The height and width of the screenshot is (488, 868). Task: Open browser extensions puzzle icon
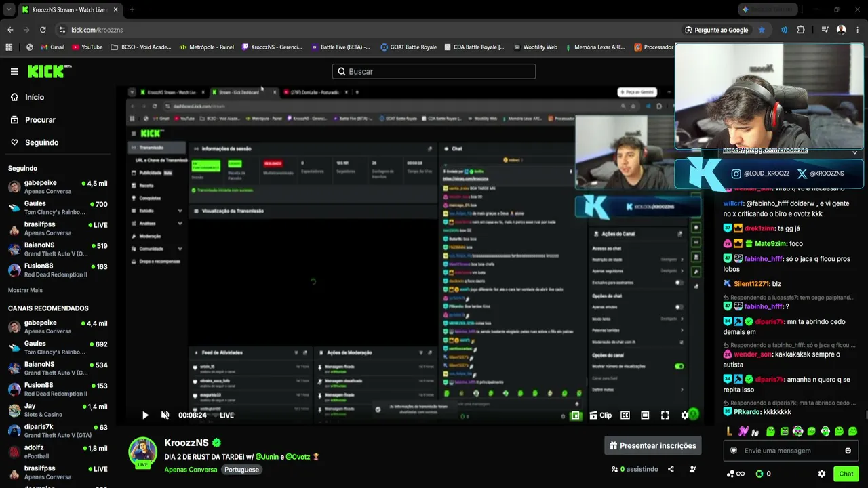(x=801, y=30)
